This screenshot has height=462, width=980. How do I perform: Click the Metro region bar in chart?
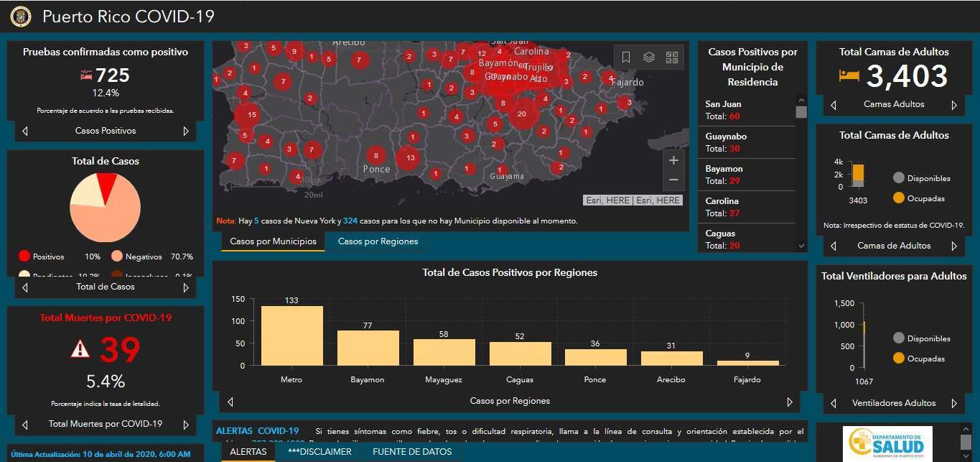tap(291, 336)
